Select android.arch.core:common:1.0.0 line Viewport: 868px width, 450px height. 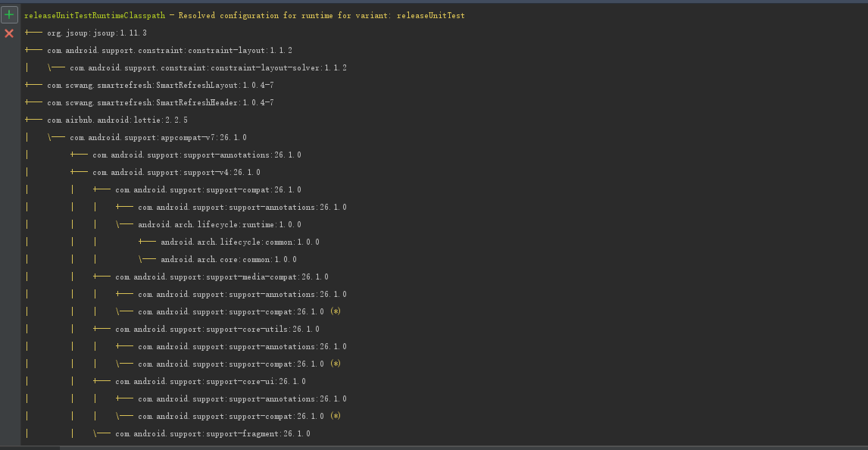(229, 260)
